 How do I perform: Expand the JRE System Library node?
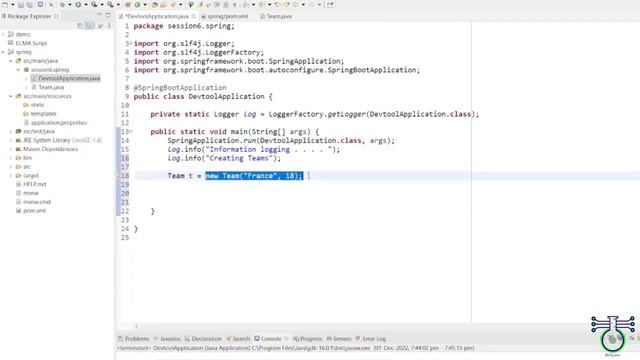pyautogui.click(x=11, y=140)
